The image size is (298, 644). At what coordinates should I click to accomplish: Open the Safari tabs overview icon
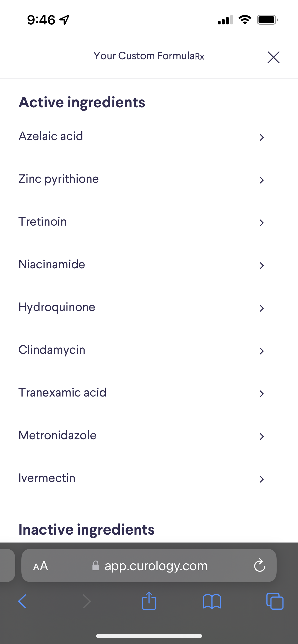(275, 601)
